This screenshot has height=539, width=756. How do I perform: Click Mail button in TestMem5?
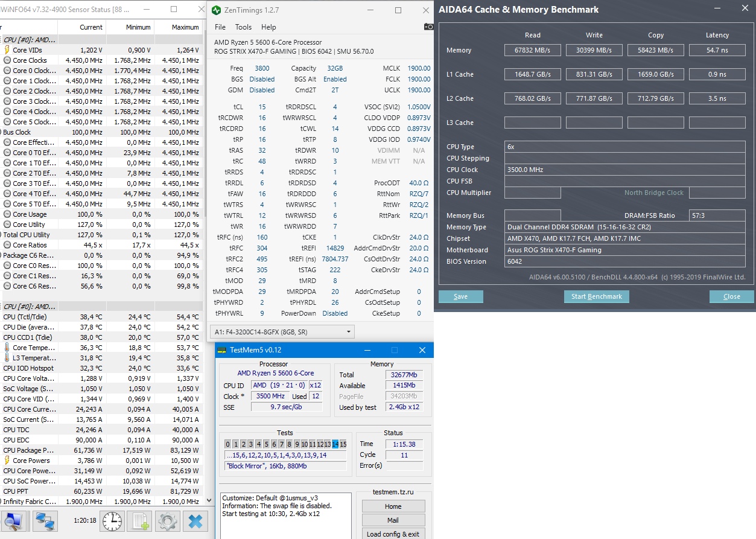393,520
